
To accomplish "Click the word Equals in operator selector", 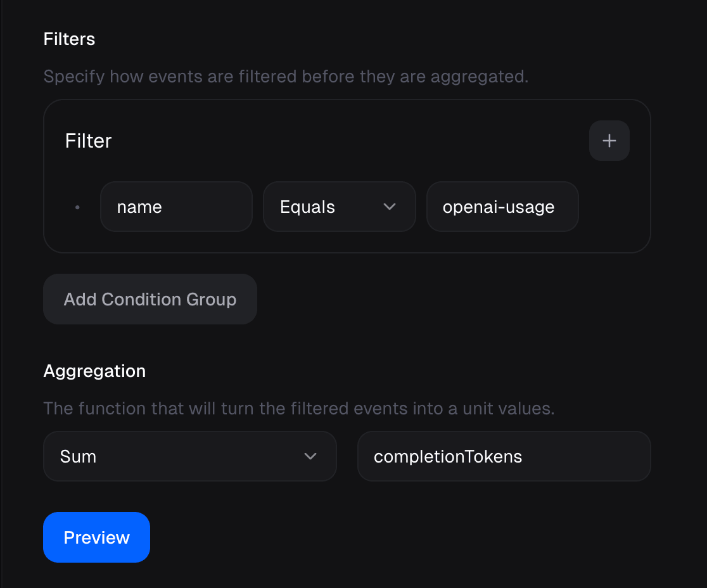I will coord(307,207).
